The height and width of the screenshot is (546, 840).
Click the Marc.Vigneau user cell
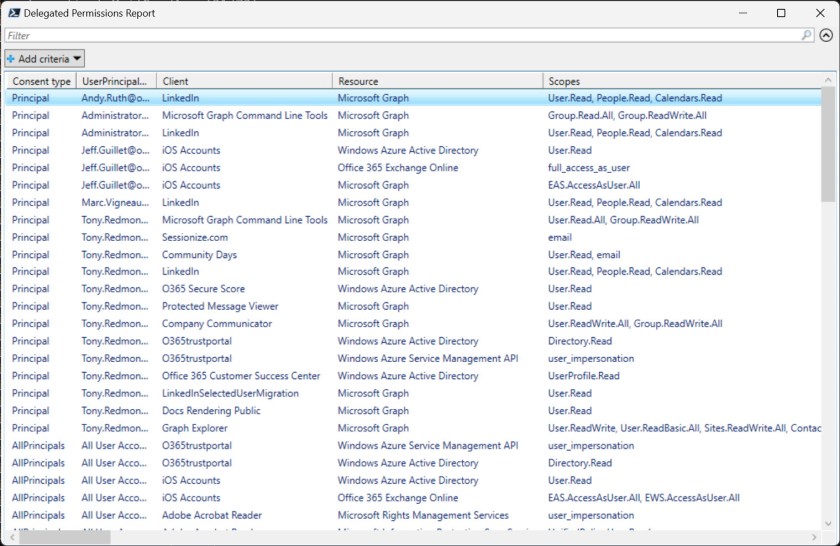click(115, 203)
